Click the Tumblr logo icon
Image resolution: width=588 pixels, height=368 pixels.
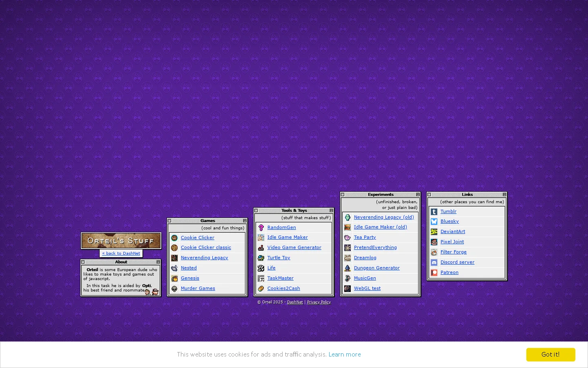click(x=434, y=212)
